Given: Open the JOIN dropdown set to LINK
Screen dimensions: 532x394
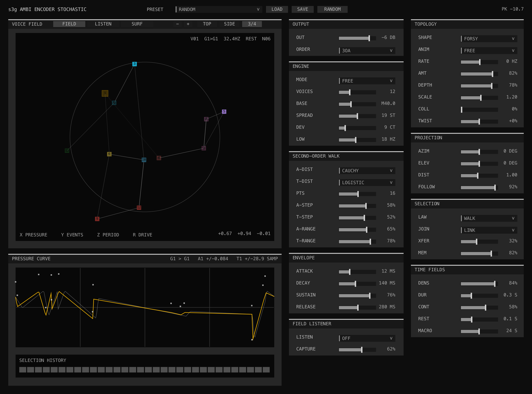Looking at the screenshot, I should pyautogui.click(x=489, y=230).
